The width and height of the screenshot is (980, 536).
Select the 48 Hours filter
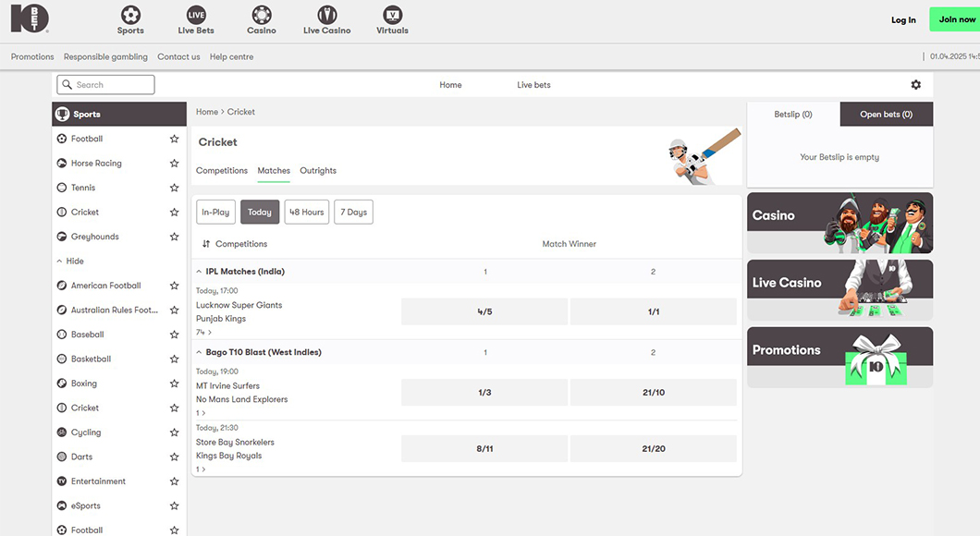[307, 212]
